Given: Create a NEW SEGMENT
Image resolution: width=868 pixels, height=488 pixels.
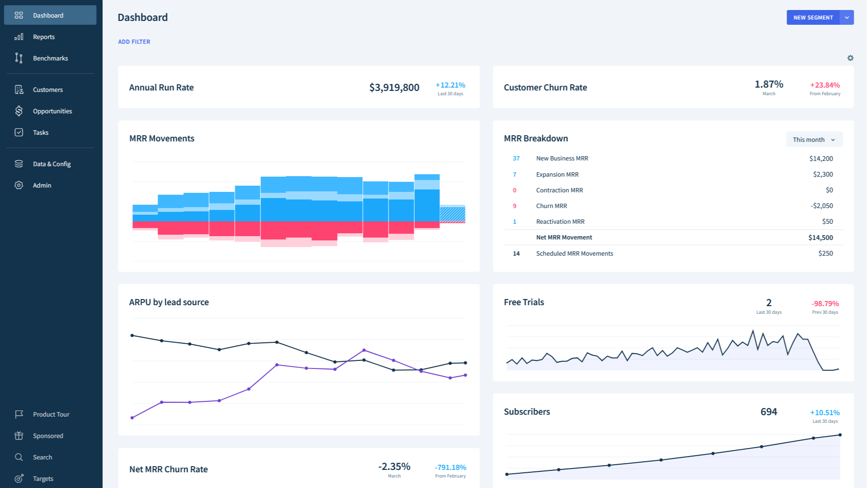Looking at the screenshot, I should click(813, 17).
